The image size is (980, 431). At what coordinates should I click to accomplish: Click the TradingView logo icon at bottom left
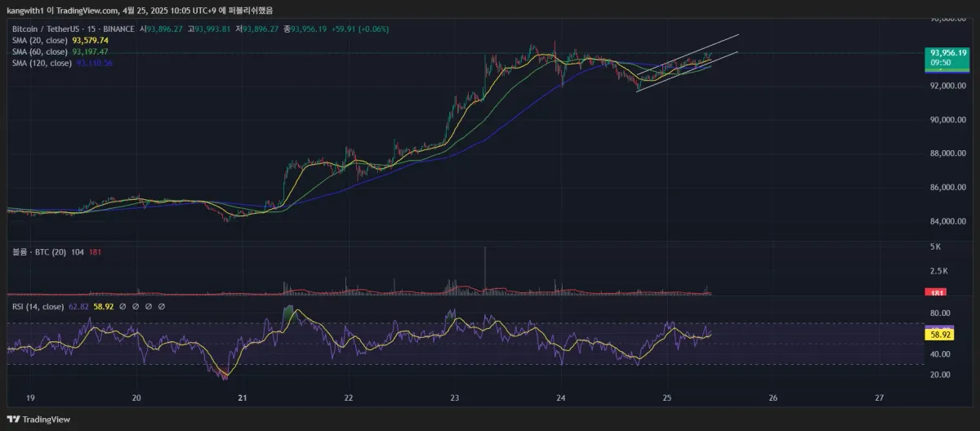coord(12,419)
